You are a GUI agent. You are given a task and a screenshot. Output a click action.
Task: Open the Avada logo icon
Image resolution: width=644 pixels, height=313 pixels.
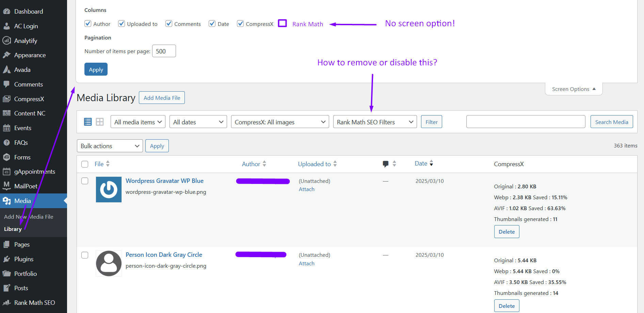click(6, 69)
